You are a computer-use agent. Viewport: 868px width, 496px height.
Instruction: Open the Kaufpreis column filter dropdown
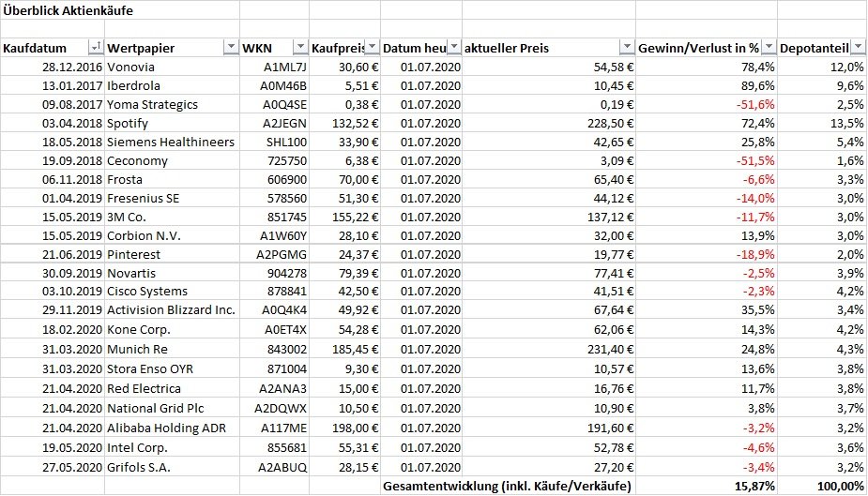[372, 48]
